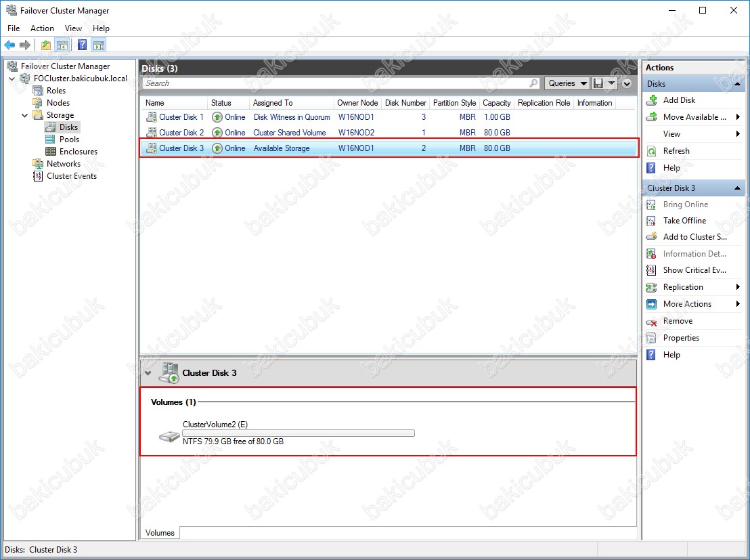Click the Add to Cluster Shared Volumes icon
This screenshot has height=560, width=750.
pos(651,236)
